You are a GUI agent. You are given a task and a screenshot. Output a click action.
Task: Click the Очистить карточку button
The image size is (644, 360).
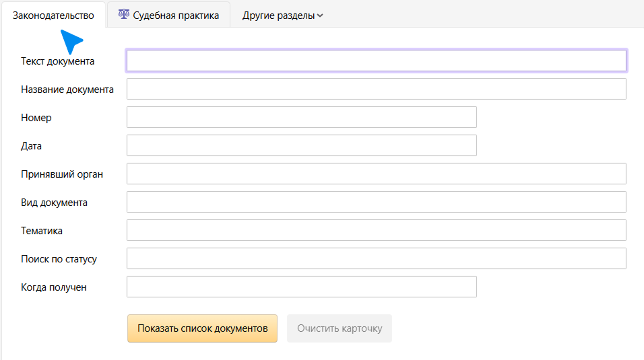[x=340, y=328]
